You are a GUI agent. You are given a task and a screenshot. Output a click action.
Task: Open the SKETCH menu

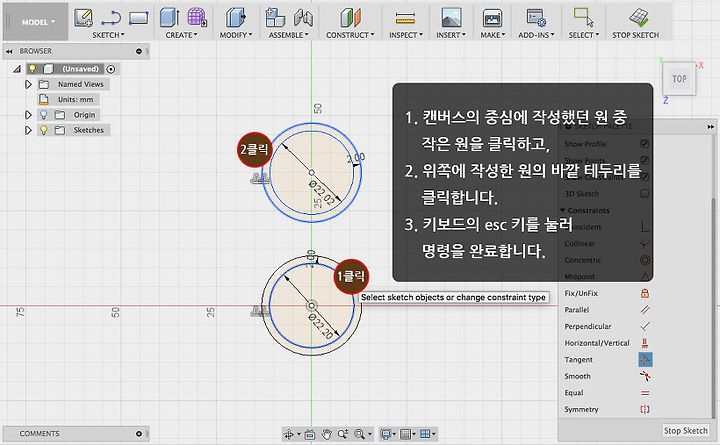pyautogui.click(x=108, y=35)
